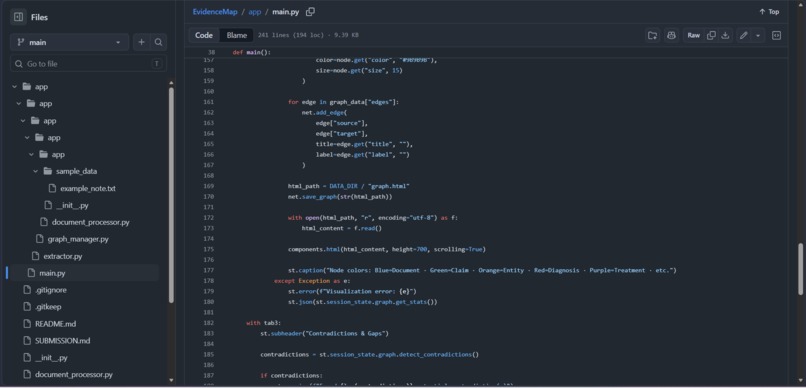Select line number 161
Image resolution: width=806 pixels, height=388 pixels.
click(208, 102)
